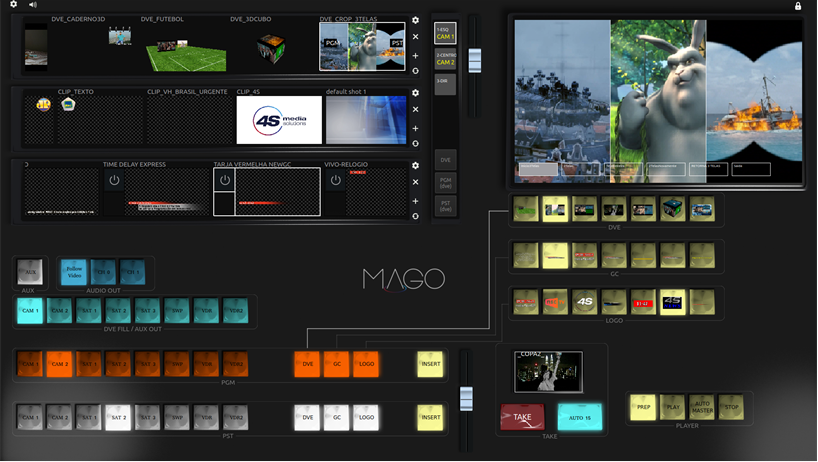
Task: Click the X icon of the CLIP thumbnails row
Action: click(415, 110)
